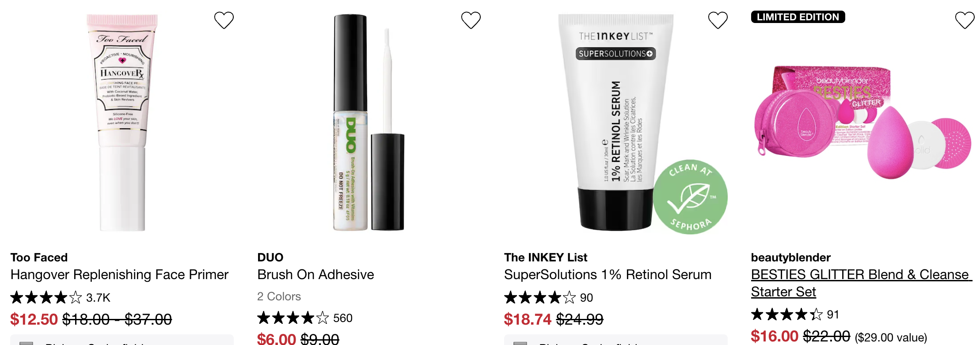Click the Too Faced brand name
The width and height of the screenshot is (980, 345).
click(x=39, y=257)
